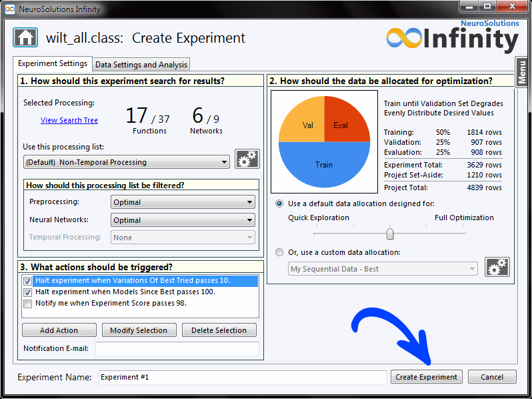Image resolution: width=532 pixels, height=399 pixels.
Task: Open the vertical Menu side tab
Action: point(522,71)
